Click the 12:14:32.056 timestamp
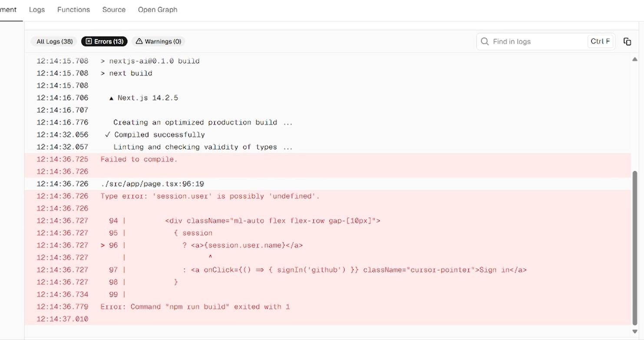Image resolution: width=644 pixels, height=340 pixels. (62, 135)
